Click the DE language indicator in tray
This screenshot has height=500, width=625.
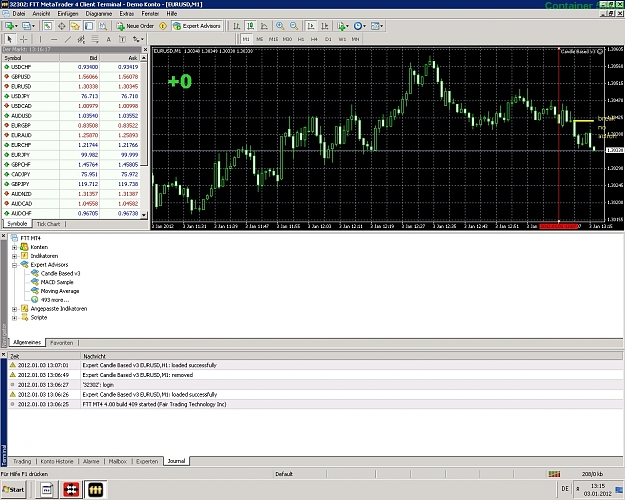[565, 488]
